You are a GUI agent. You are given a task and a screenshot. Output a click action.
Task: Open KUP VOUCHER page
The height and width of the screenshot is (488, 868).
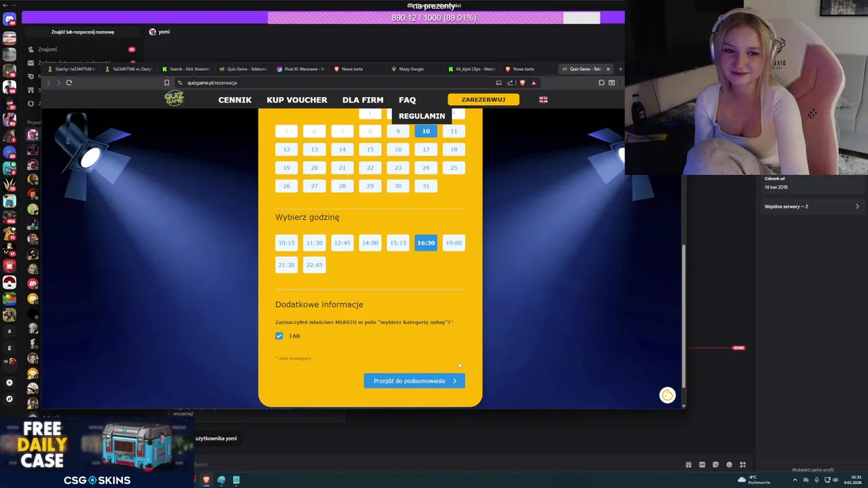pyautogui.click(x=296, y=100)
